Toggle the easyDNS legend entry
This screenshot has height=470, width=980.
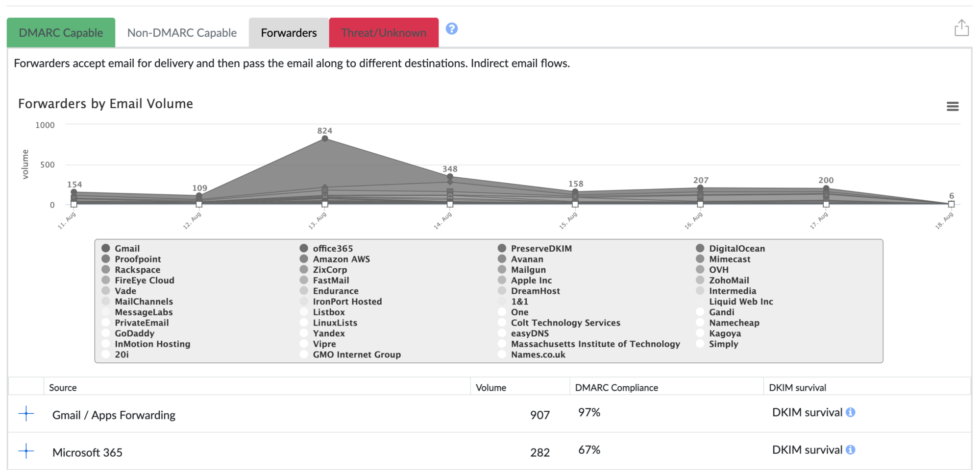tap(523, 333)
